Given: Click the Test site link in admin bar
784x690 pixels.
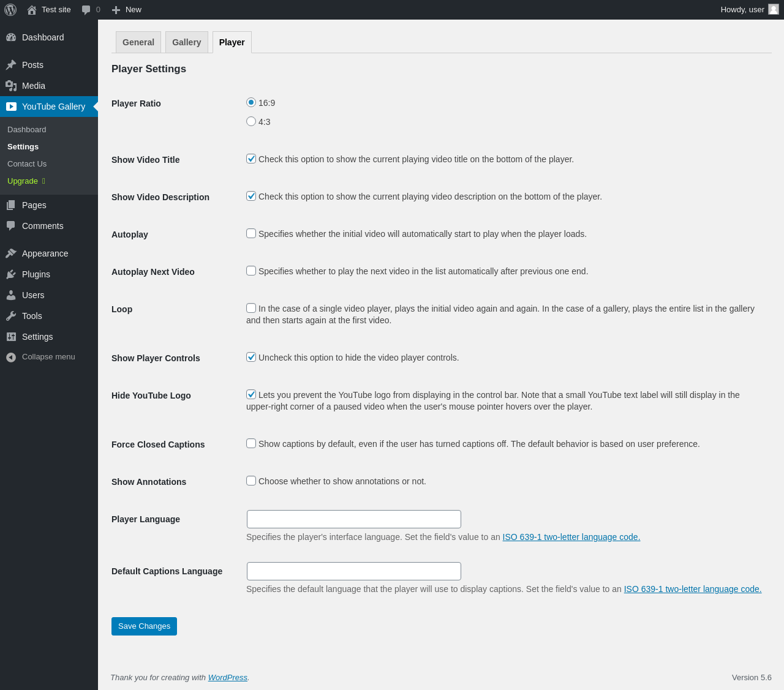Looking at the screenshot, I should [49, 10].
